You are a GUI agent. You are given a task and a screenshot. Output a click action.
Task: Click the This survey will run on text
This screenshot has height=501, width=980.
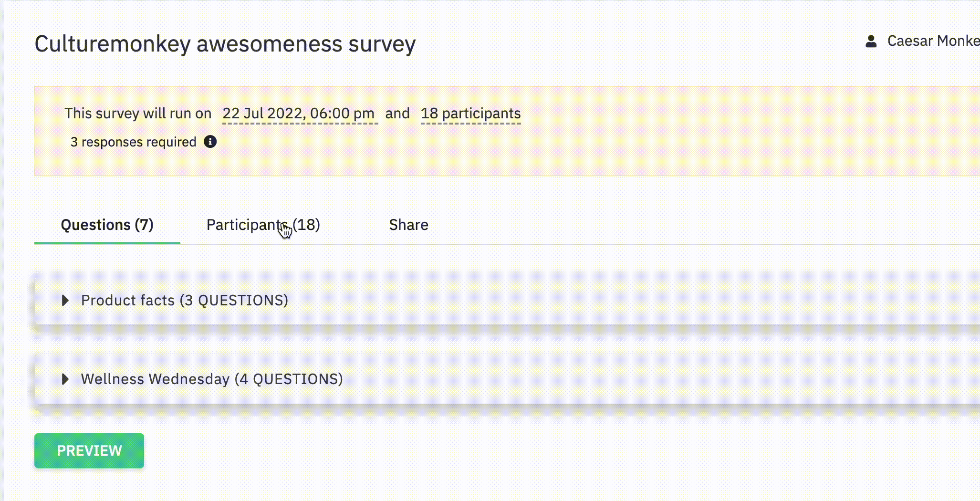click(x=138, y=114)
